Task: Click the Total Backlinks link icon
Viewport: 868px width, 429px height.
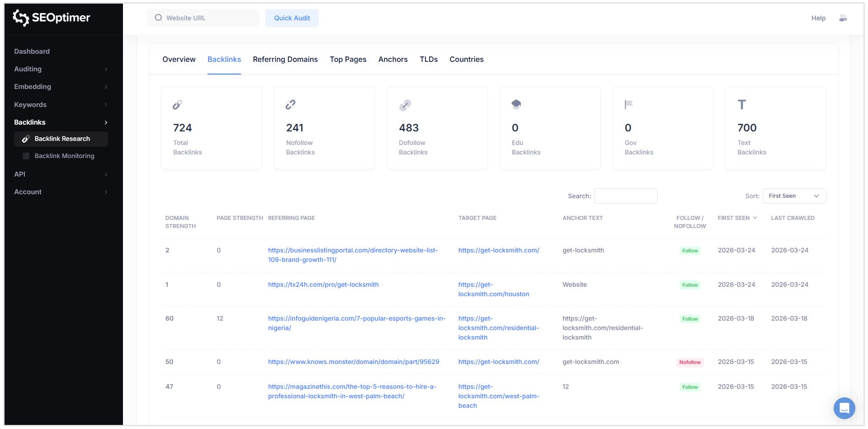Action: pos(177,104)
